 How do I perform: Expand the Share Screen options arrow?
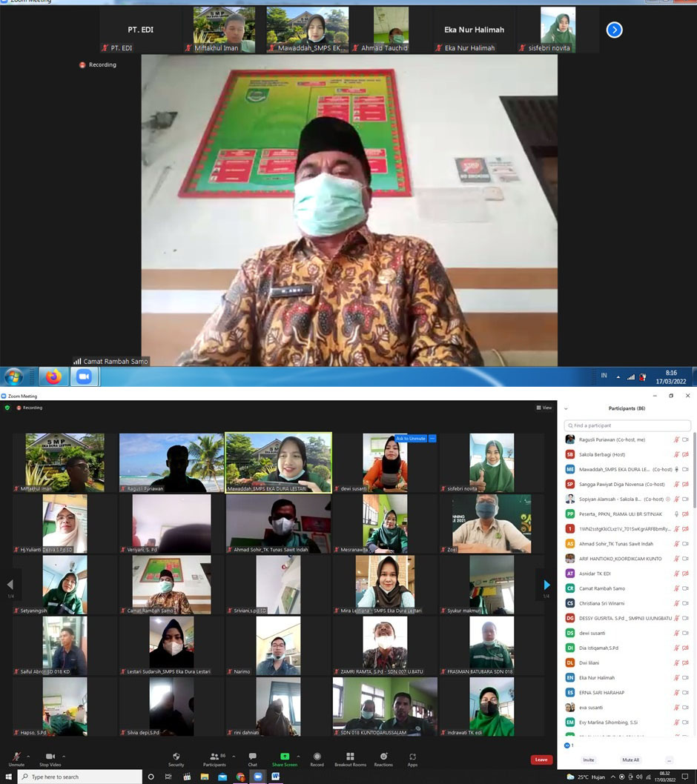(x=299, y=757)
